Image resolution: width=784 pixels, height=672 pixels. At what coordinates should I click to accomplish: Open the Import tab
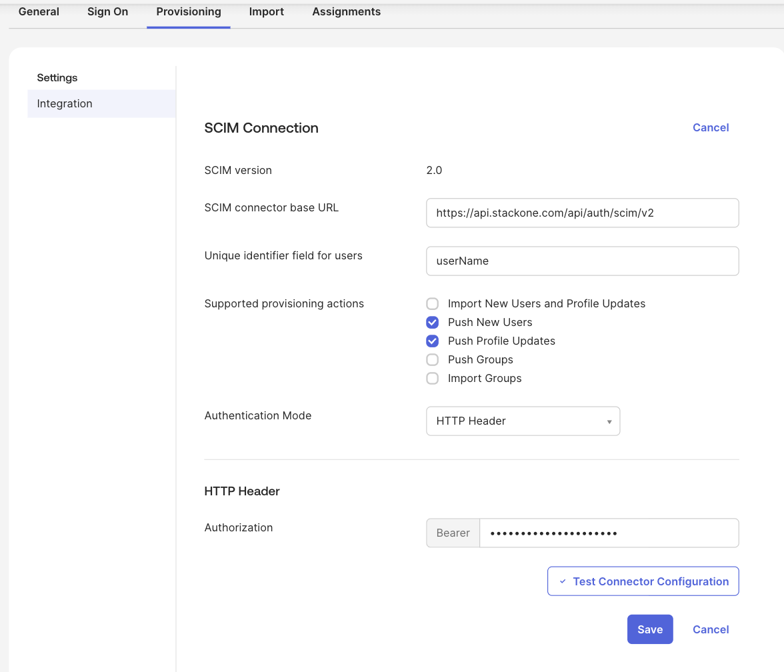pos(267,11)
